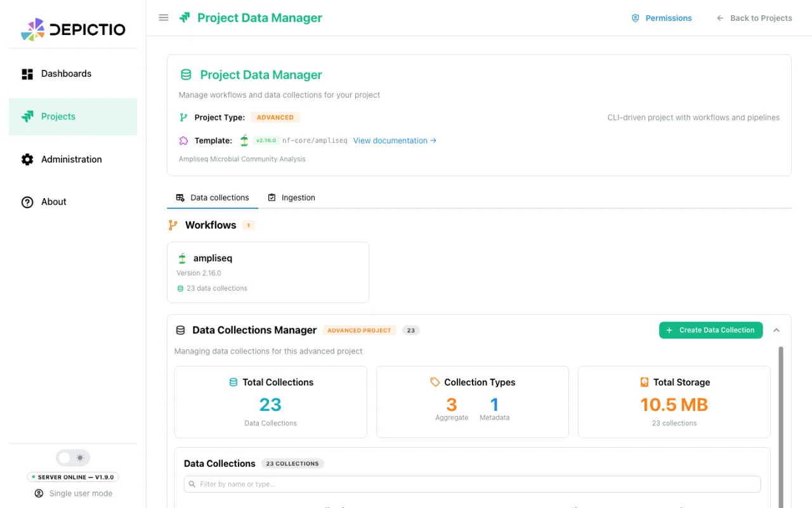Screen dimensions: 812x508
Task: Switch to the Ingestion tab
Action: 292,197
